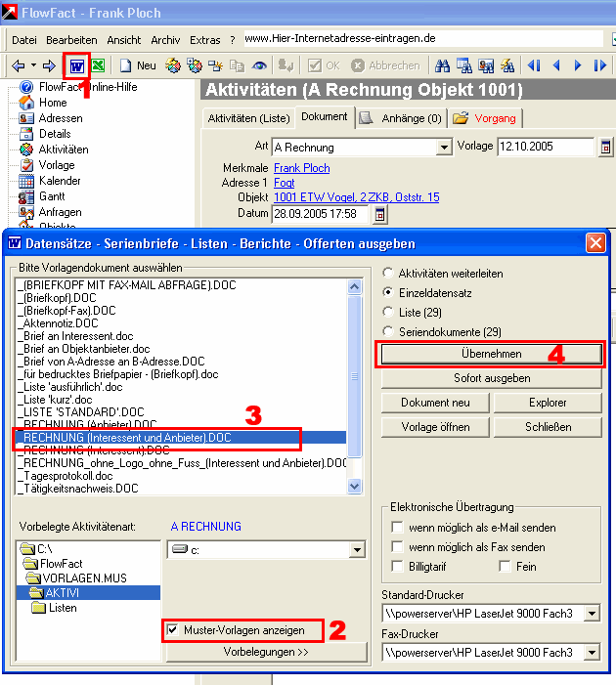The image size is (616, 685).
Task: Open Gantt in the sidebar
Action: pos(42,196)
